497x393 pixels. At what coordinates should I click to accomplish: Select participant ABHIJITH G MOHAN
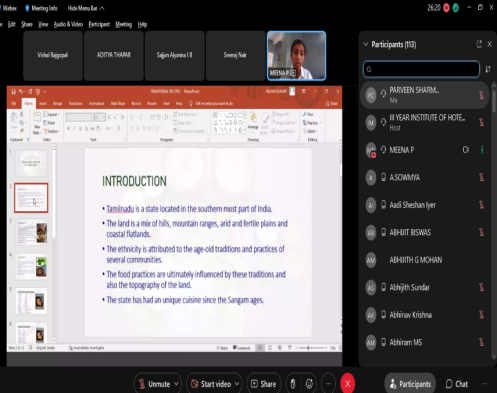coord(425,260)
